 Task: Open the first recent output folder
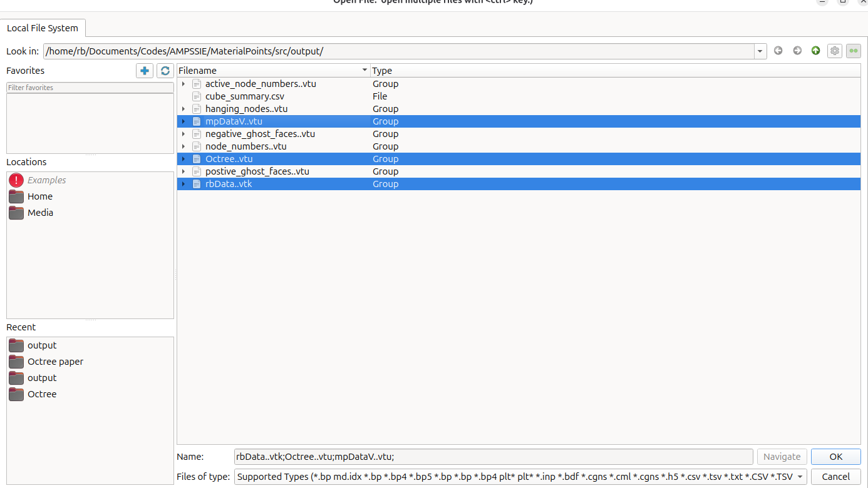tap(42, 345)
